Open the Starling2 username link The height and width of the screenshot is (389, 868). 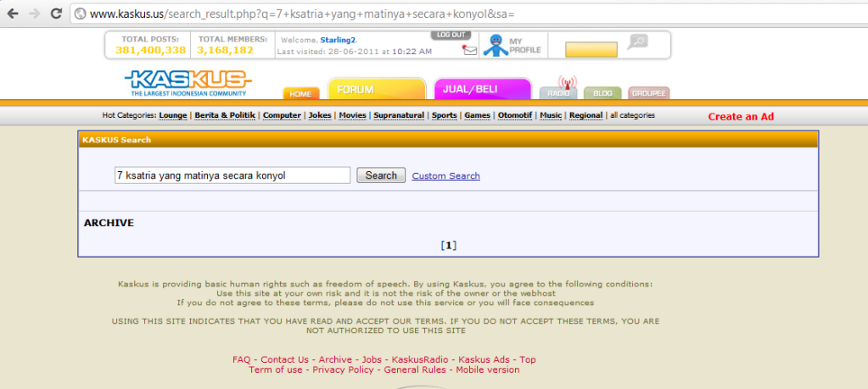coord(339,40)
